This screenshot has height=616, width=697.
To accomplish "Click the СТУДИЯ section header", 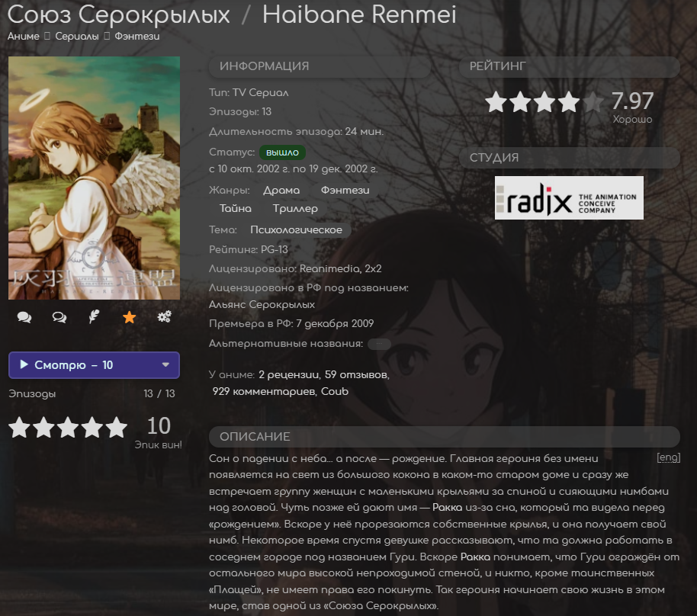I will [569, 158].
